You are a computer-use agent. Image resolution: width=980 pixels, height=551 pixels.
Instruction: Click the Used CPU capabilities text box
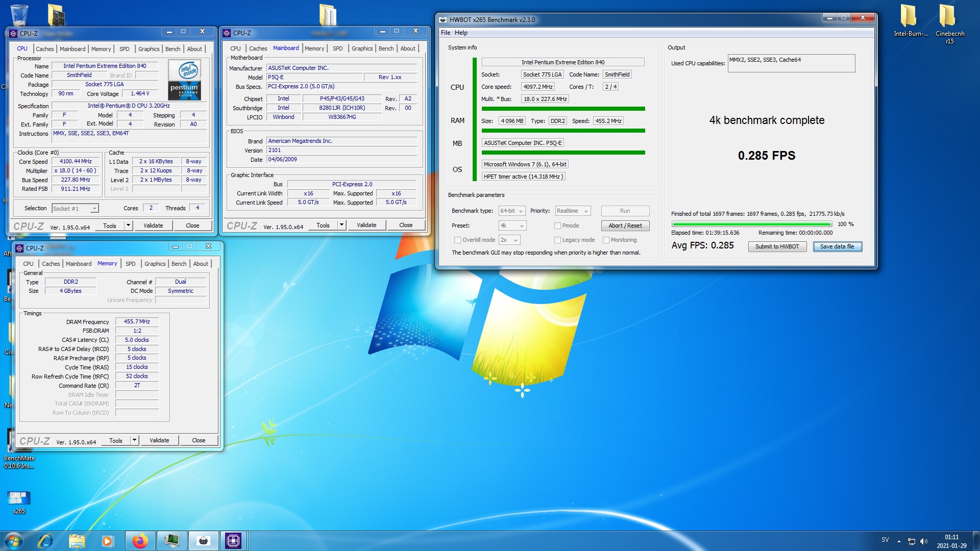pos(791,63)
